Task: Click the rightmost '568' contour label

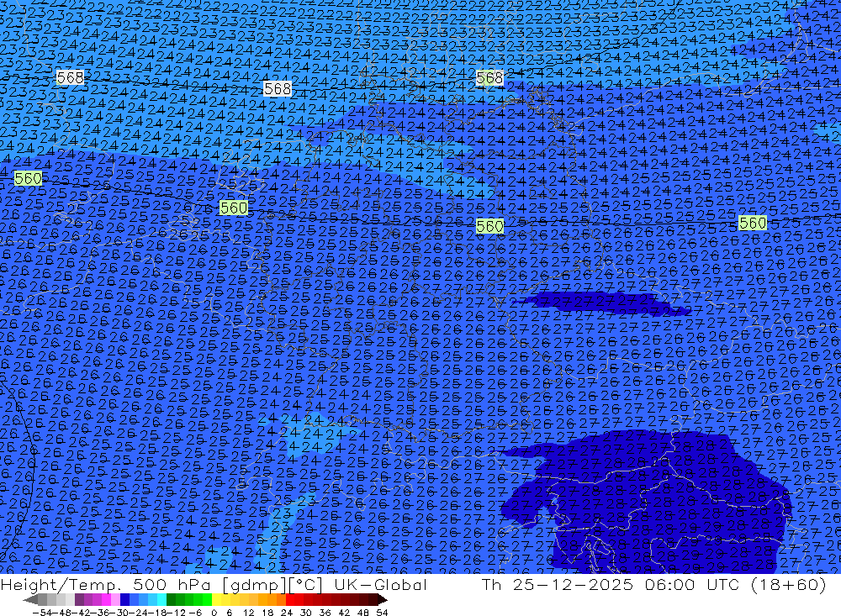Action: [x=489, y=78]
